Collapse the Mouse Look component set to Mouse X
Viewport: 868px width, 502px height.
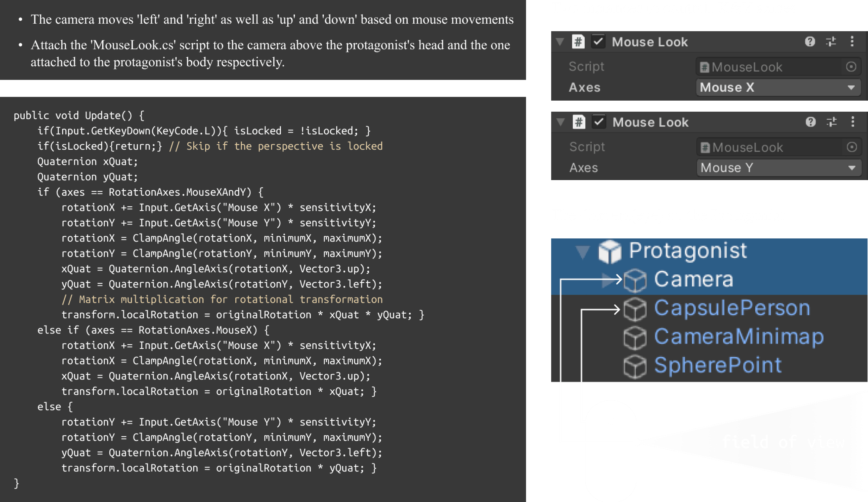560,42
